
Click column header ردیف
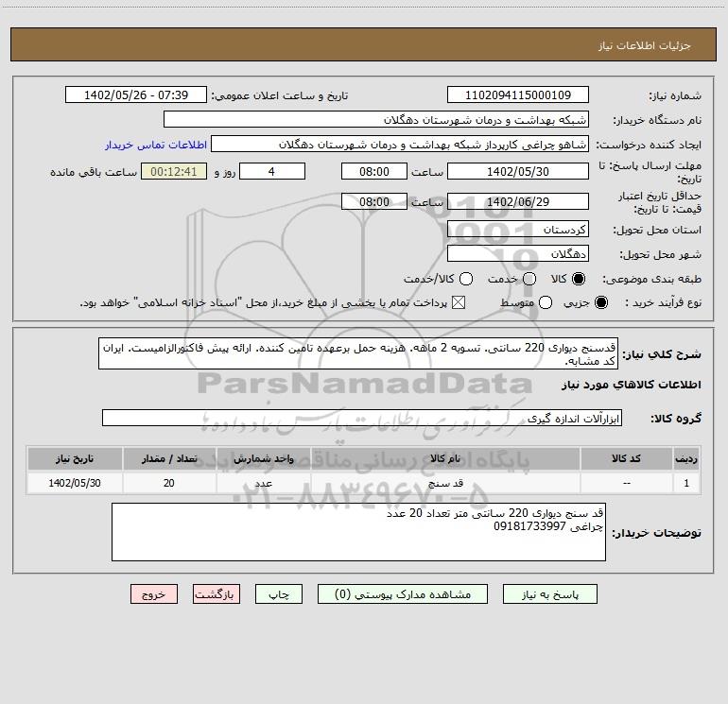point(686,458)
